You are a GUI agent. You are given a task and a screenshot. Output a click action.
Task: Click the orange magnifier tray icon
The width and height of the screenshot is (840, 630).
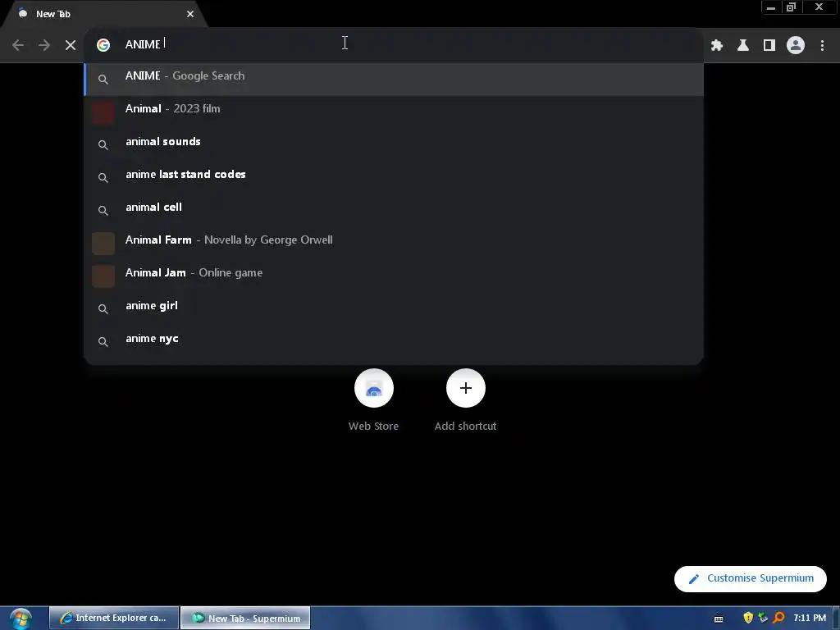[x=778, y=618]
